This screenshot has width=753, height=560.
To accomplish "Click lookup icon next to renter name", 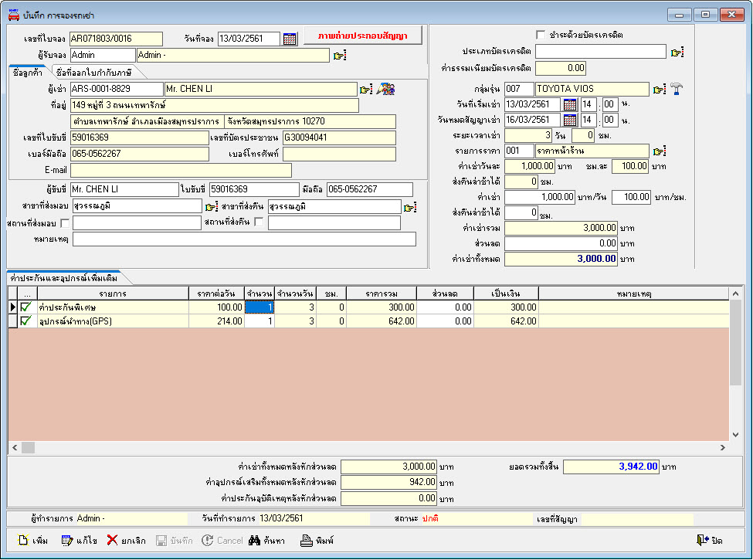I will coord(366,90).
